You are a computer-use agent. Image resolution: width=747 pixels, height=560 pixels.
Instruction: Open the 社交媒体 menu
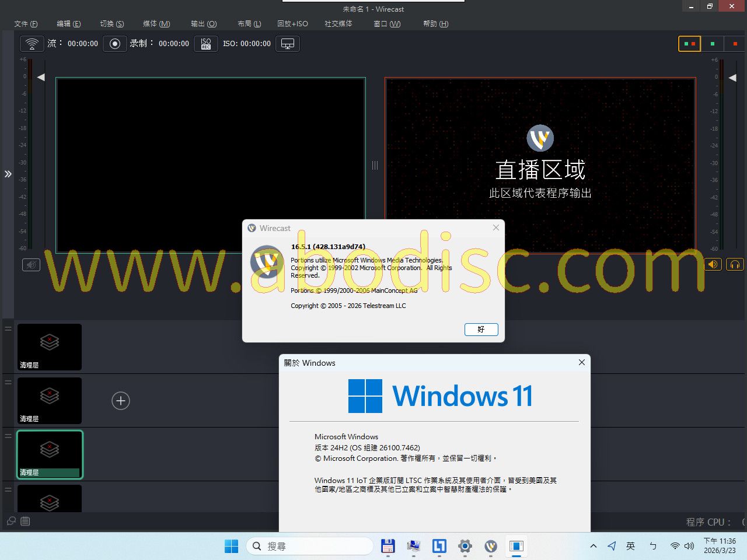(x=338, y=24)
